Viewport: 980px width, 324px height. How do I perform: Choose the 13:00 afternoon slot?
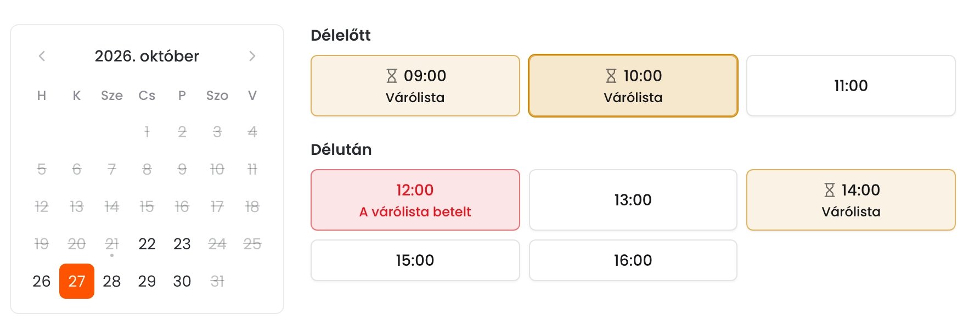point(633,200)
